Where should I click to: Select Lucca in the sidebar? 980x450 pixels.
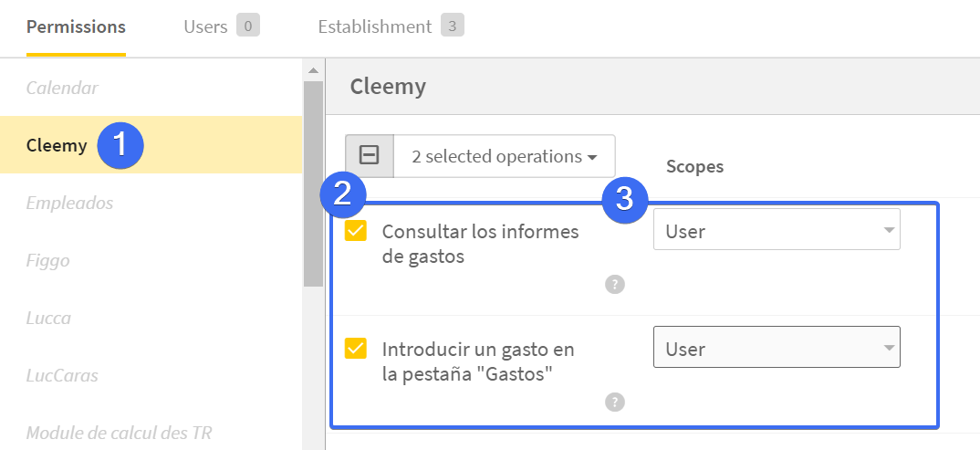coord(151,318)
